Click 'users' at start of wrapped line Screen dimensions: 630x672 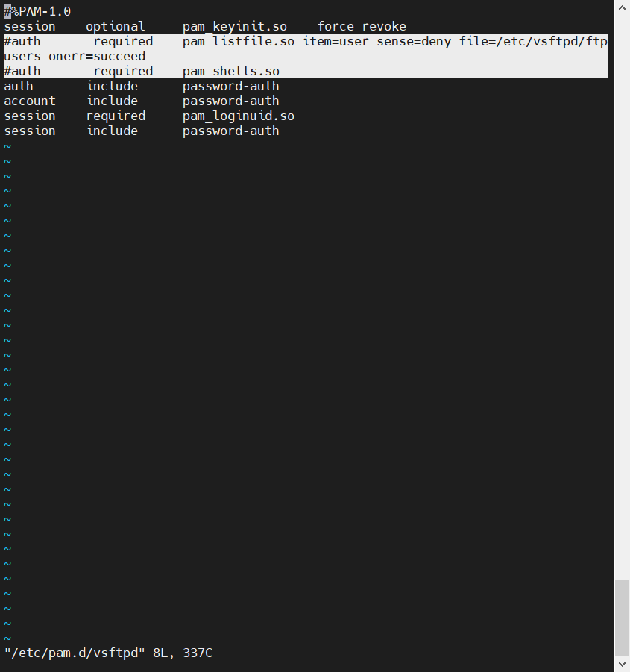click(22, 57)
